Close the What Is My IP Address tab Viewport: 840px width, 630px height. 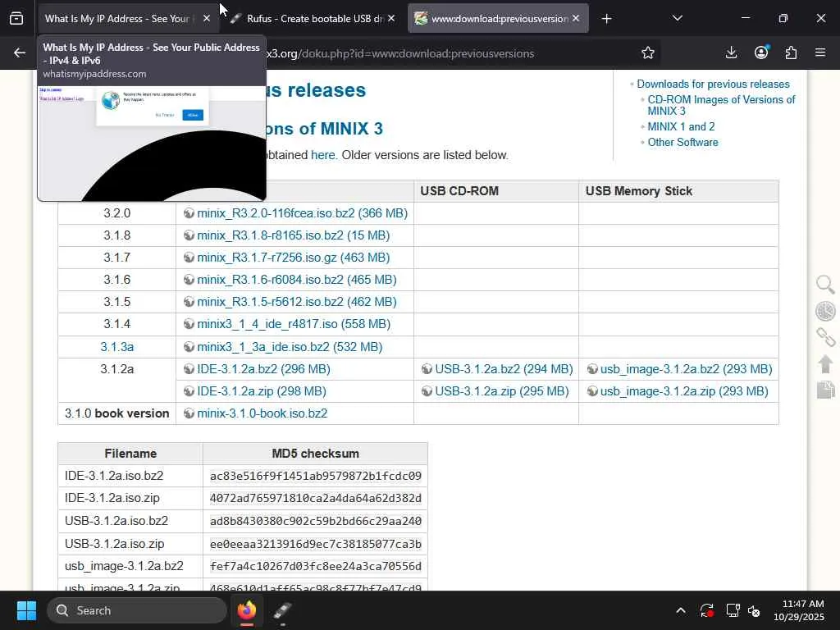pyautogui.click(x=207, y=18)
